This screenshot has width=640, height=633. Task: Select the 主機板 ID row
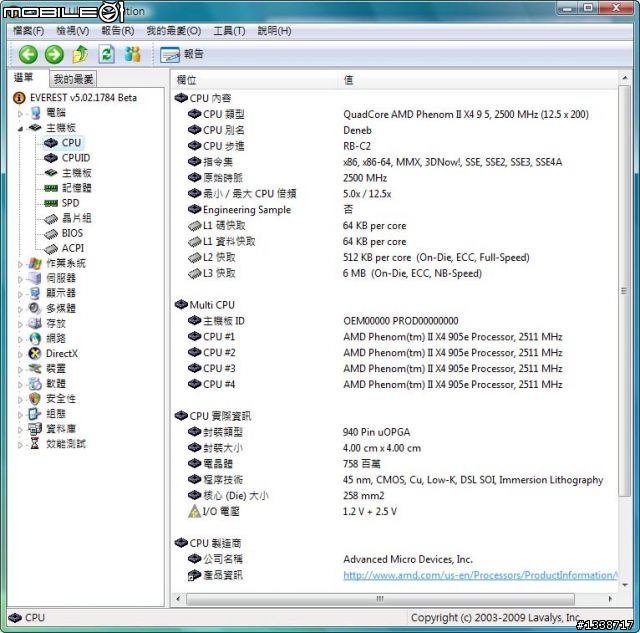[x=394, y=321]
